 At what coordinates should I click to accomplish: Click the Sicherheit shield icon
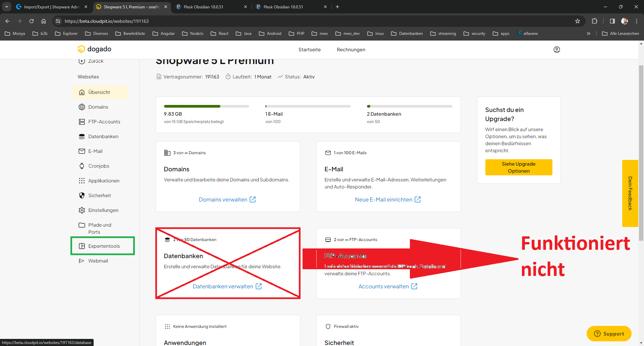point(82,195)
